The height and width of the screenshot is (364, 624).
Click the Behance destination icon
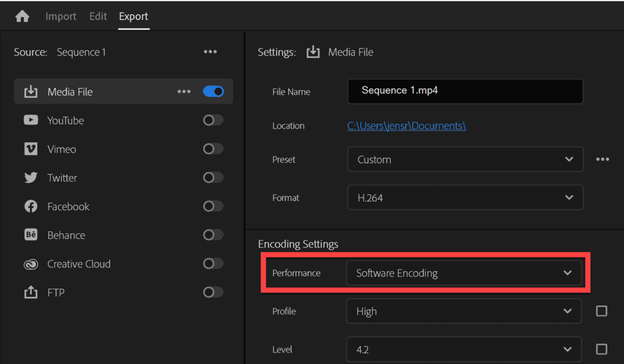30,234
